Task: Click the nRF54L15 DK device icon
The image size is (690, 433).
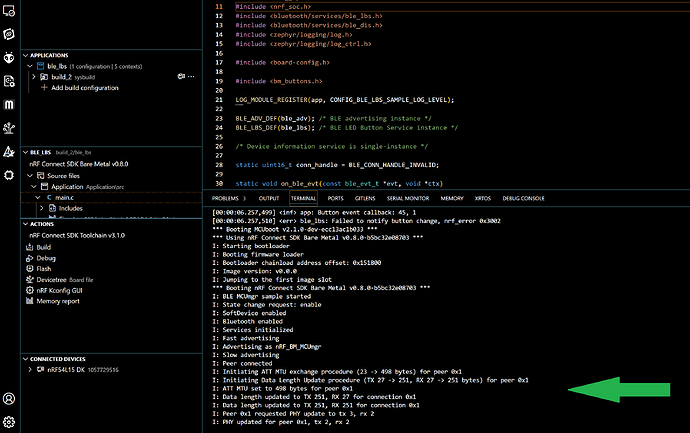Action: [x=40, y=370]
